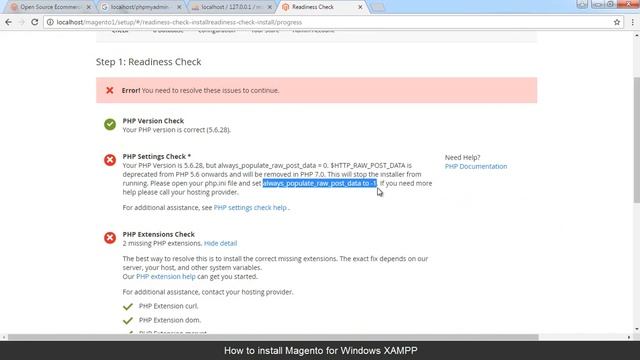Open the PHP settings check help link
The width and height of the screenshot is (640, 360).
pos(250,207)
